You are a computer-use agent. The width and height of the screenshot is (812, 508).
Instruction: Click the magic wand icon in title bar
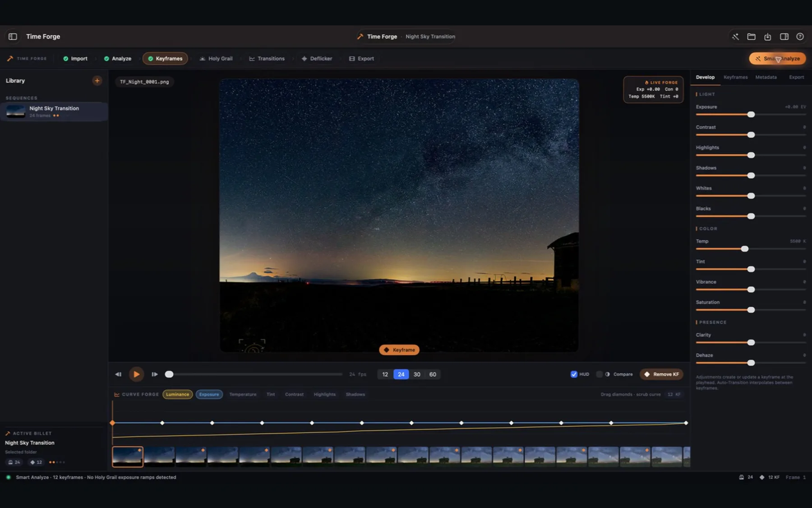(x=735, y=37)
